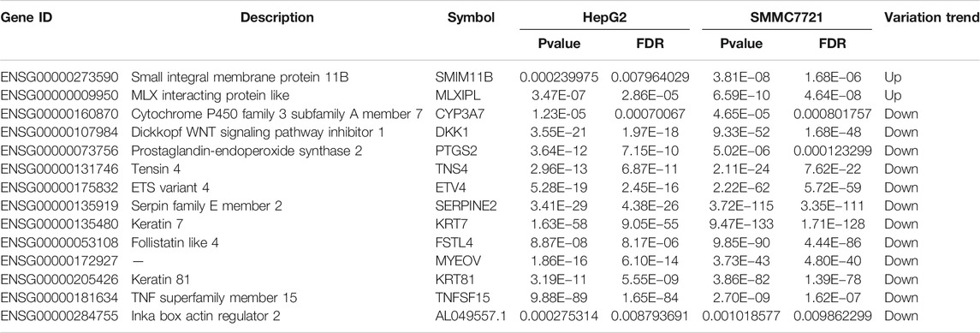Click the Symbol column header
This screenshot has width=980, height=333.
point(472,18)
